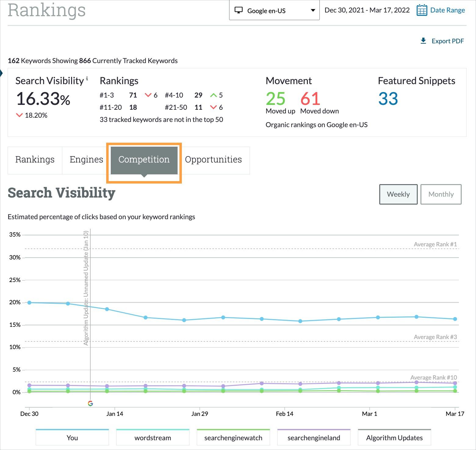Hide the searchengineland competitor line

point(313,437)
